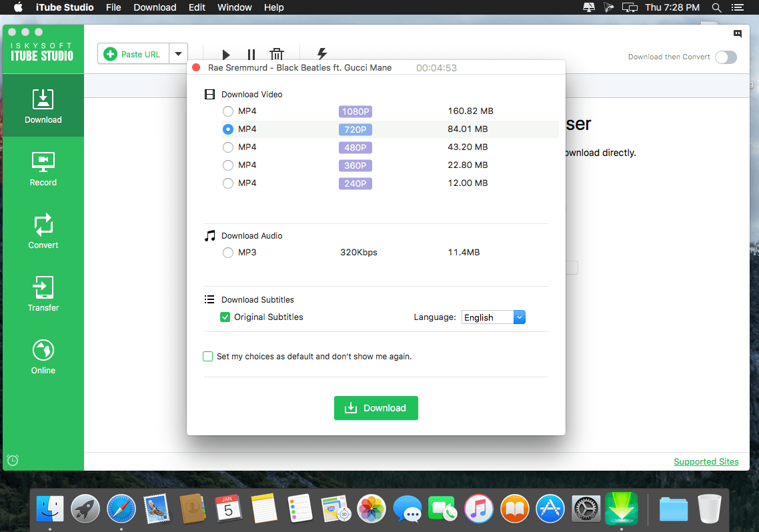Open FaceTime from the dock

click(x=442, y=509)
